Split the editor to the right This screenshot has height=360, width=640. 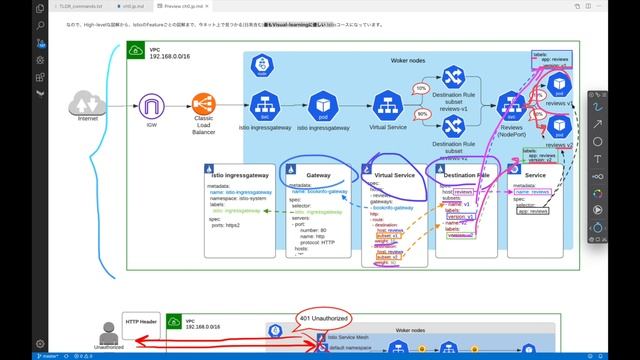coord(588,6)
